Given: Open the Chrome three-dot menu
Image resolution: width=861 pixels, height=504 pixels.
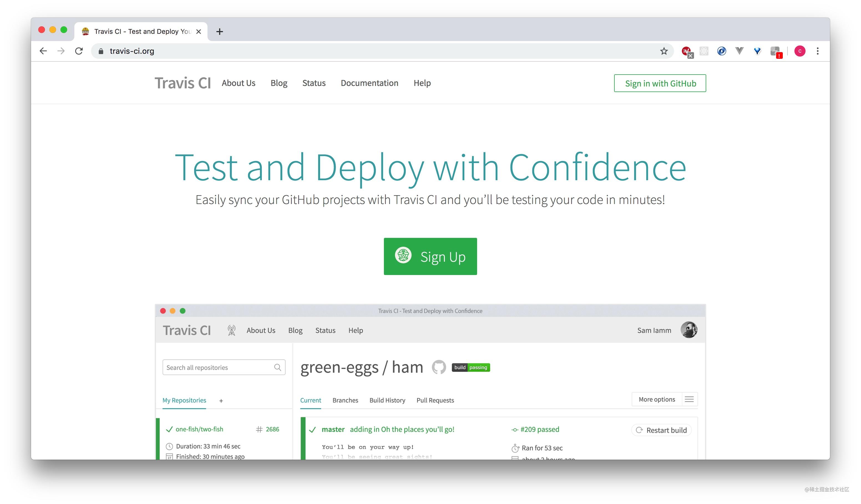Looking at the screenshot, I should click(x=817, y=51).
